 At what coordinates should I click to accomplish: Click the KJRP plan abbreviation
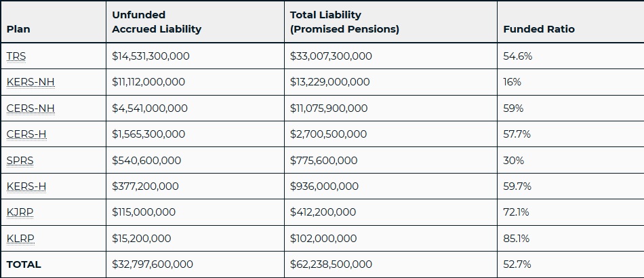click(x=20, y=212)
